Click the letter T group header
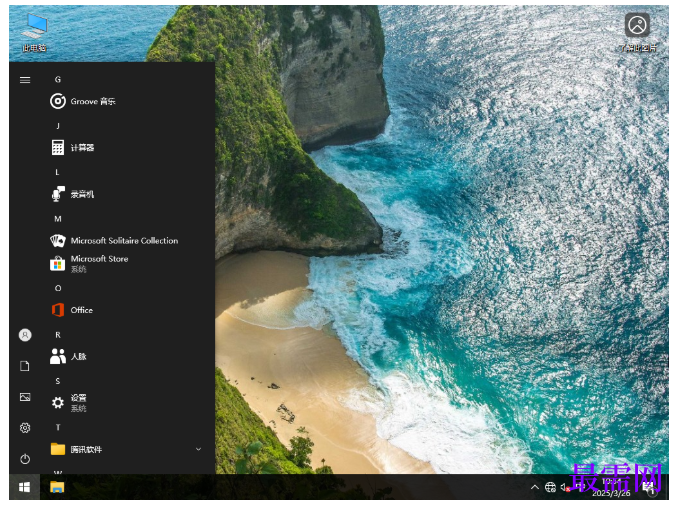Screen dimensions: 681x509 [58, 428]
